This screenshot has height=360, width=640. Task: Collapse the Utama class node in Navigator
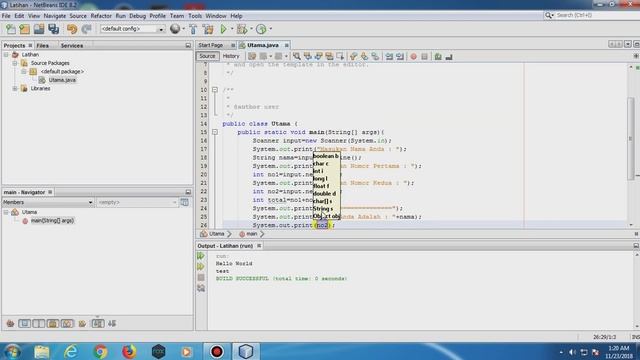click(6, 212)
